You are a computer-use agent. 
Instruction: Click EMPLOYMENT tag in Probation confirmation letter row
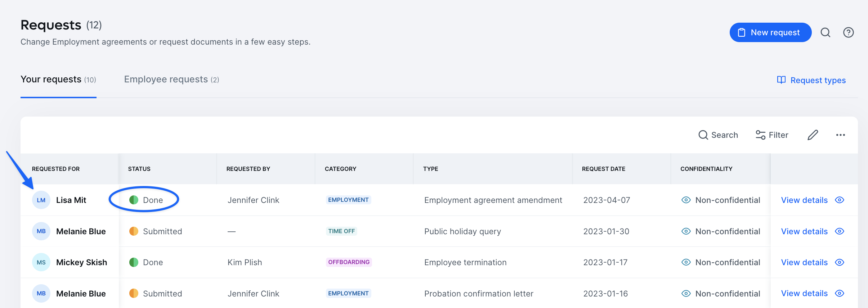coord(348,293)
